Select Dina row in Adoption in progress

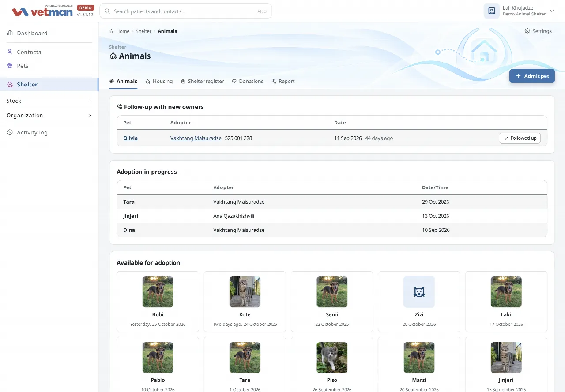tap(332, 230)
